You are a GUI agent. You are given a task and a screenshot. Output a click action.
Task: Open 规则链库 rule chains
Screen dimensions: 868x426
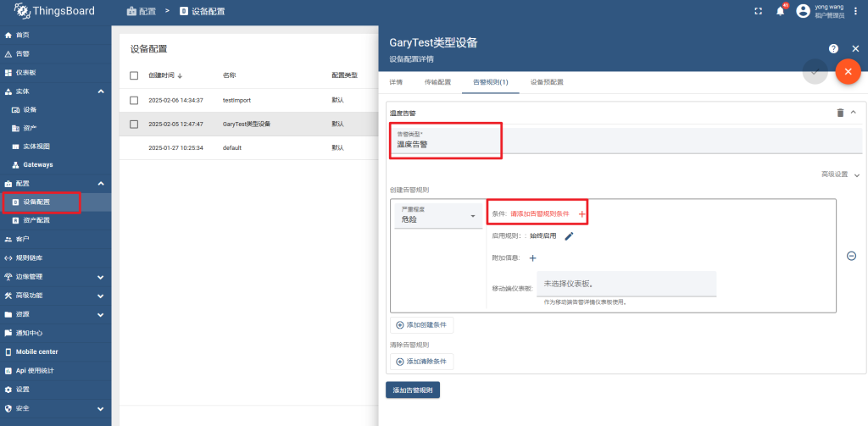(55, 257)
